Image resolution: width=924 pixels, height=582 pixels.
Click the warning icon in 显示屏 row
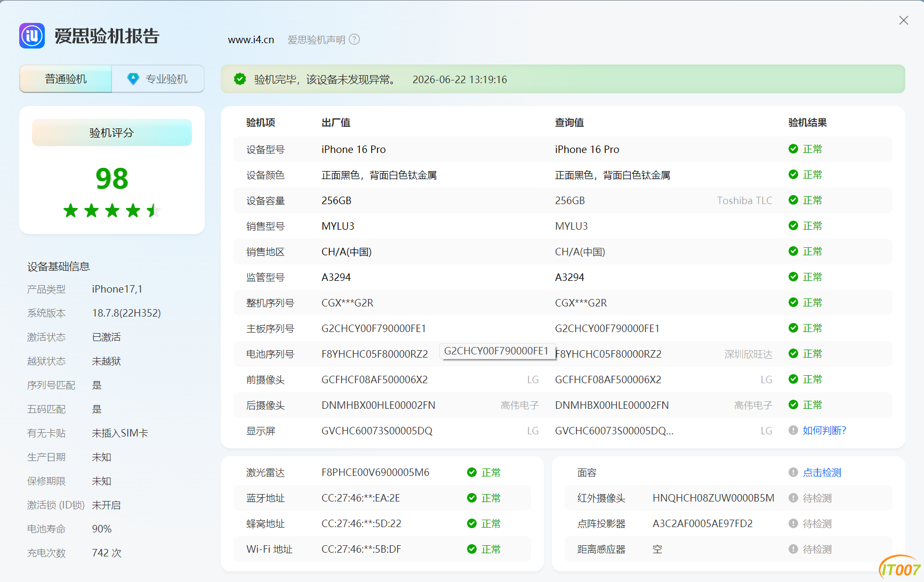click(793, 430)
